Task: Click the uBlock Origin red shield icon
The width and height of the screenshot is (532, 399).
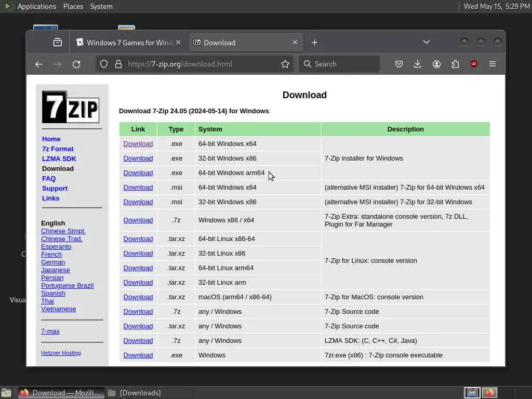Action: click(474, 64)
